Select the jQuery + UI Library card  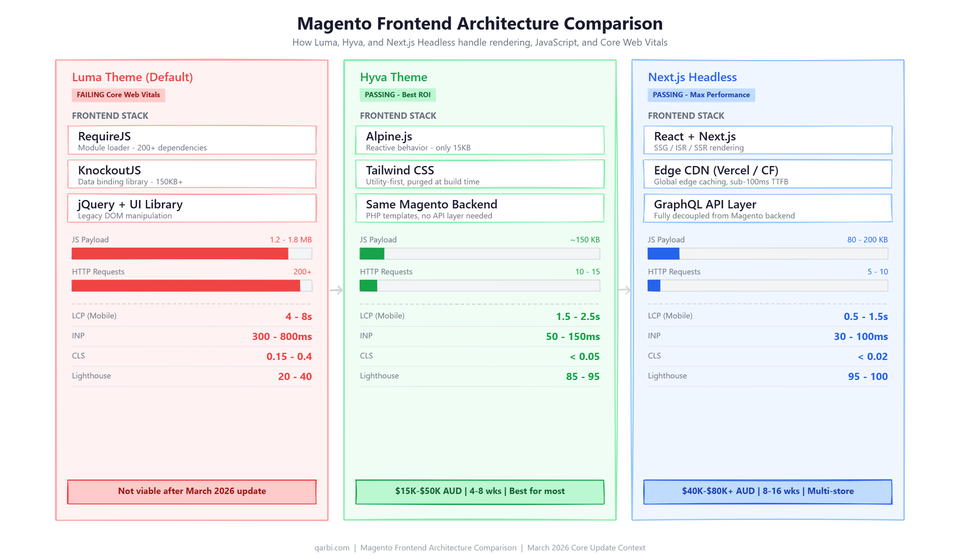[x=192, y=208]
